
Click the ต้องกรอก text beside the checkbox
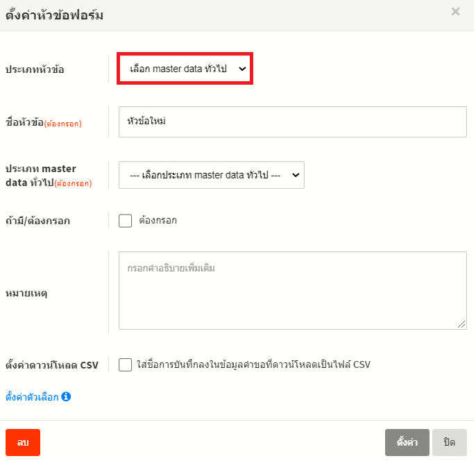[158, 221]
